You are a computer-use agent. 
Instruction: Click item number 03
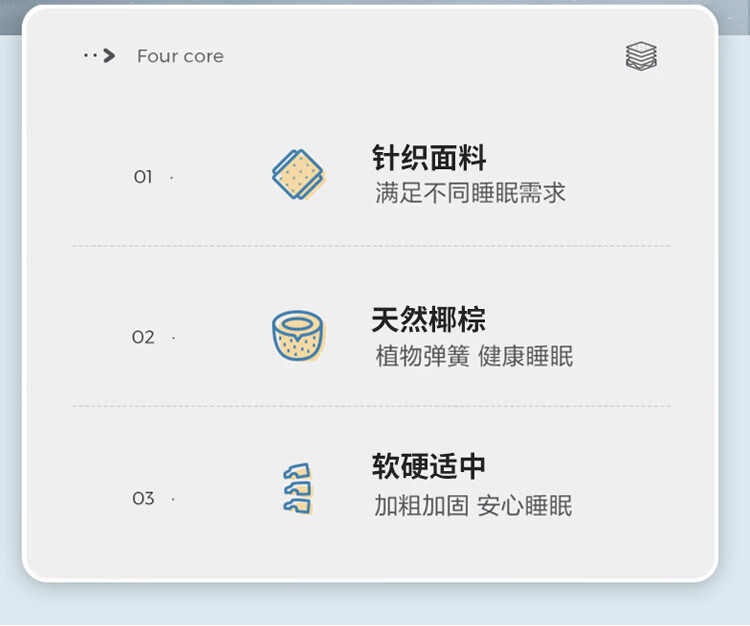point(143,498)
